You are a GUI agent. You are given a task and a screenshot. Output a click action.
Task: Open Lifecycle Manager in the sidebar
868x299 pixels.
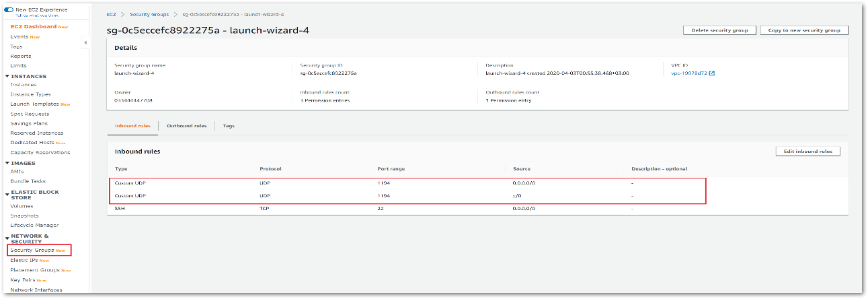point(34,225)
